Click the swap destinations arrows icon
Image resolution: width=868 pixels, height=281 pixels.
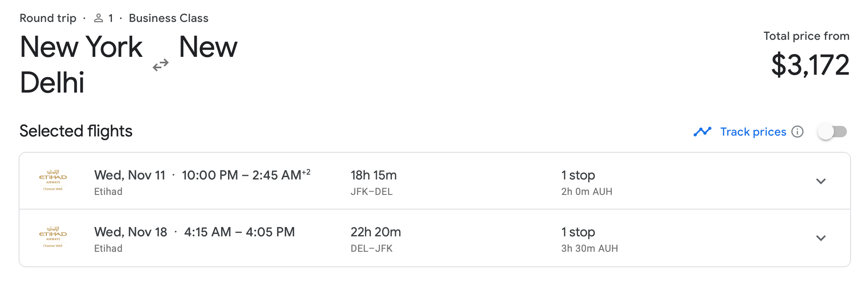coord(161,63)
